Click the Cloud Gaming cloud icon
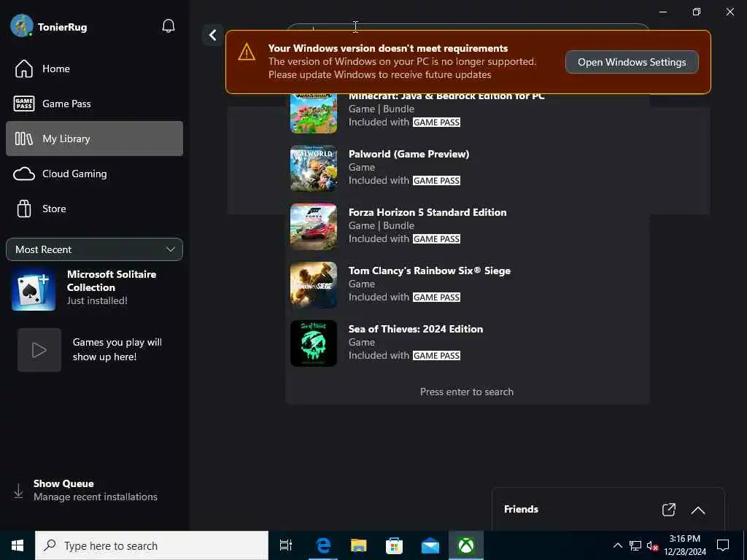747x560 pixels. point(24,174)
